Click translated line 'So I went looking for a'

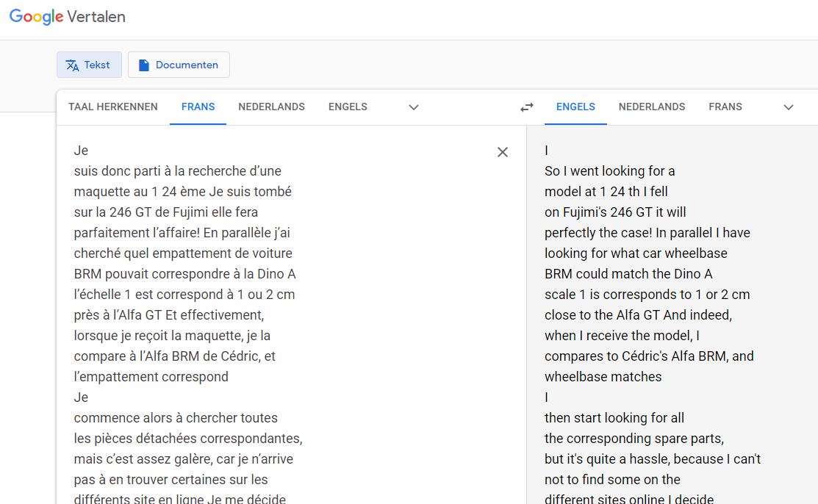[609, 171]
